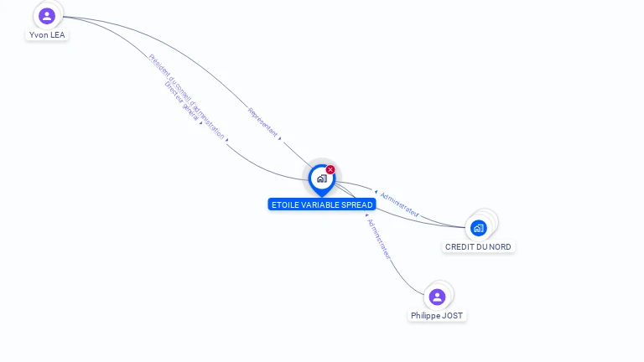Click the Philippe JOST name label
The image size is (644, 362).
point(437,316)
